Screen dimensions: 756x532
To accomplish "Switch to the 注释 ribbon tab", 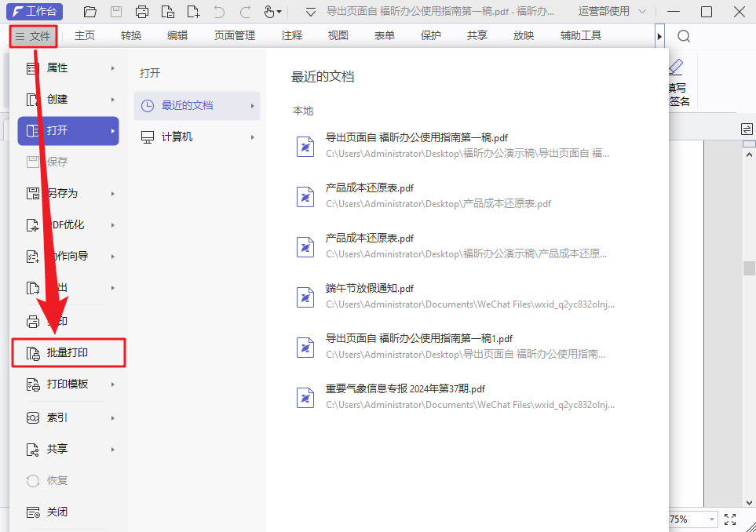I will pyautogui.click(x=291, y=35).
